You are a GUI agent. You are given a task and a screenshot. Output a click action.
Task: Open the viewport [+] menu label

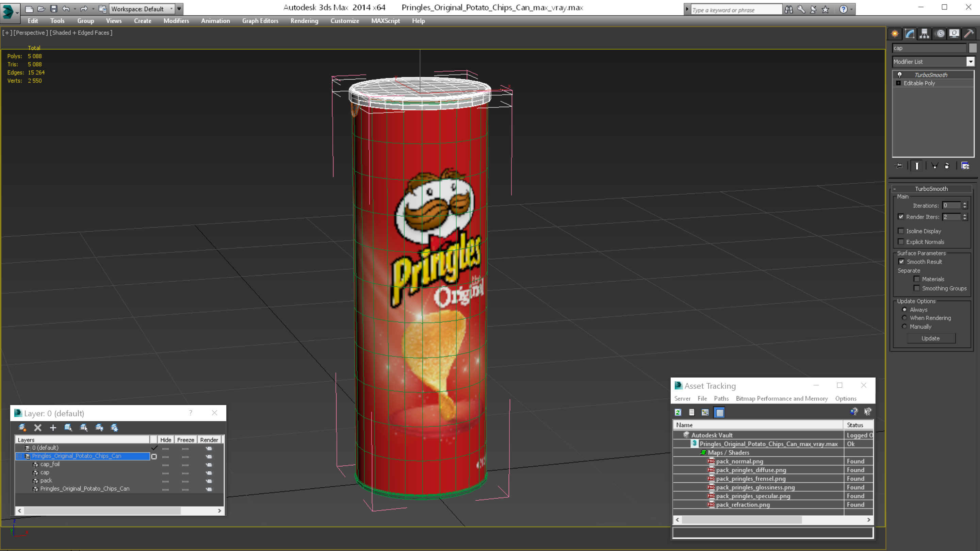[7, 33]
